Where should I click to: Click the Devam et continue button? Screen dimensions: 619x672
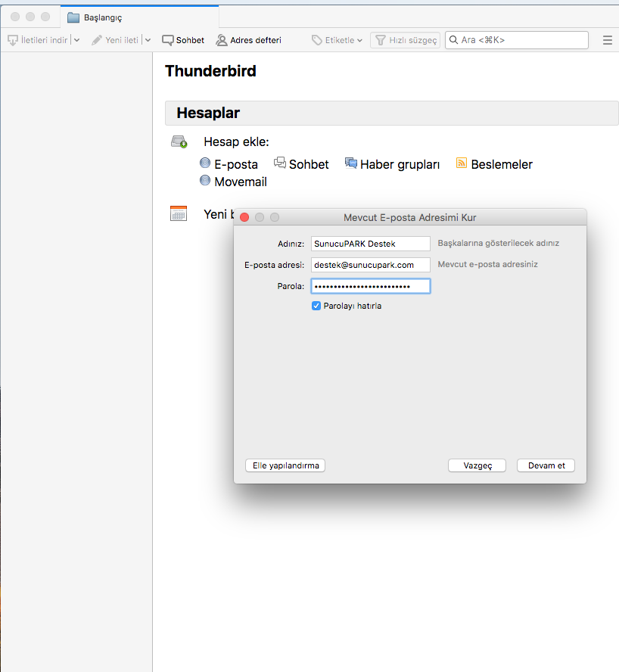point(546,465)
